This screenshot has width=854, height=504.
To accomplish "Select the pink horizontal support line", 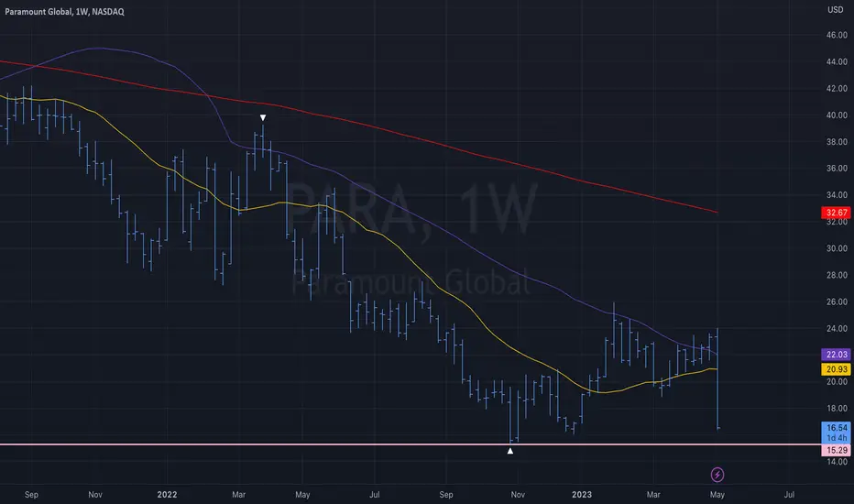I will point(409,444).
